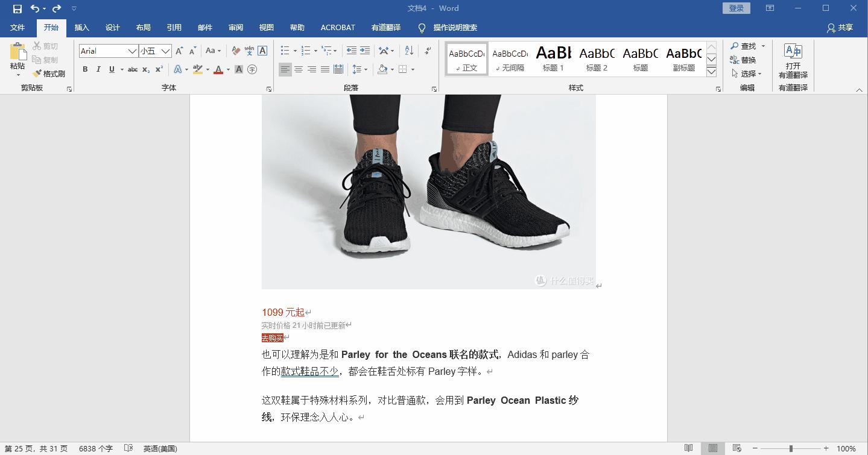Image resolution: width=868 pixels, height=455 pixels.
Task: Toggle subscript formatting
Action: click(145, 69)
